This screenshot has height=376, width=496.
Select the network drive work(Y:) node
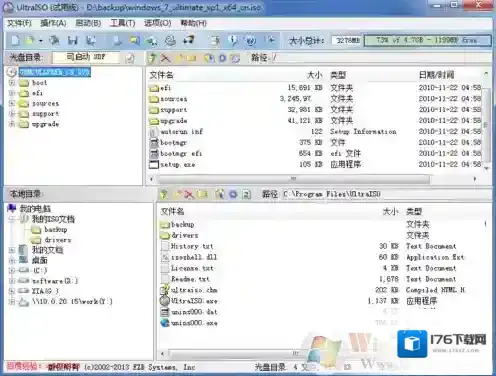pyautogui.click(x=72, y=301)
